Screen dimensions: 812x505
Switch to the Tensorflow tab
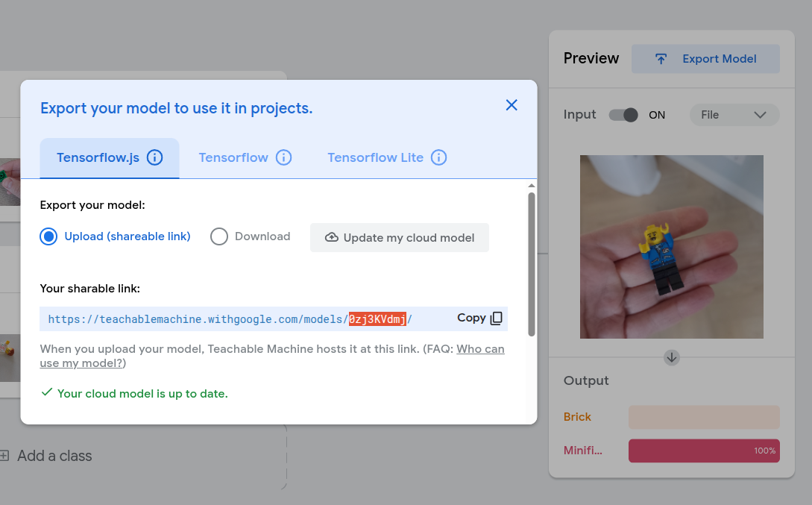(233, 157)
